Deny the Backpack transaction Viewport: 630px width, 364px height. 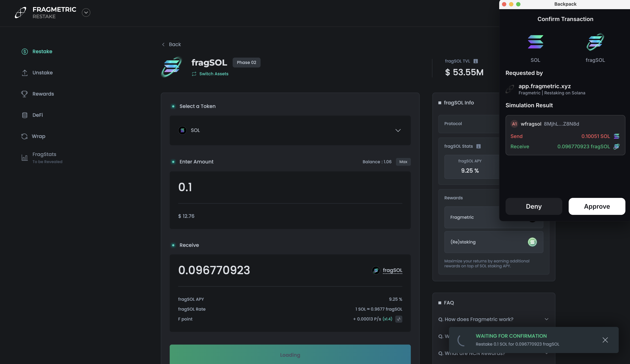click(533, 206)
